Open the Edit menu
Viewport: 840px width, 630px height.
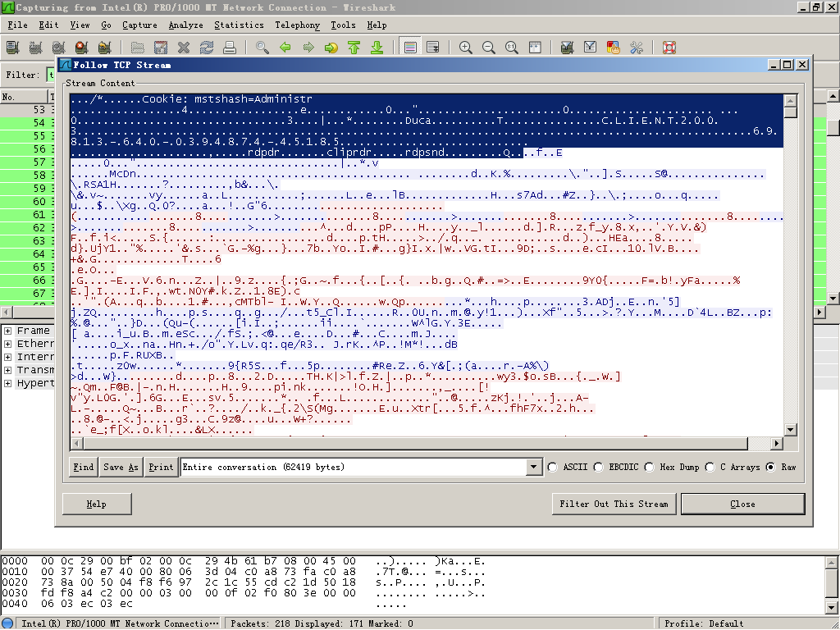tap(48, 25)
